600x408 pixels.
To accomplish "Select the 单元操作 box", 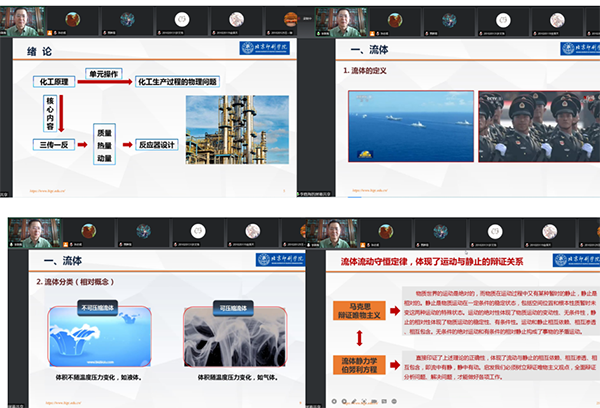I will tap(106, 73).
